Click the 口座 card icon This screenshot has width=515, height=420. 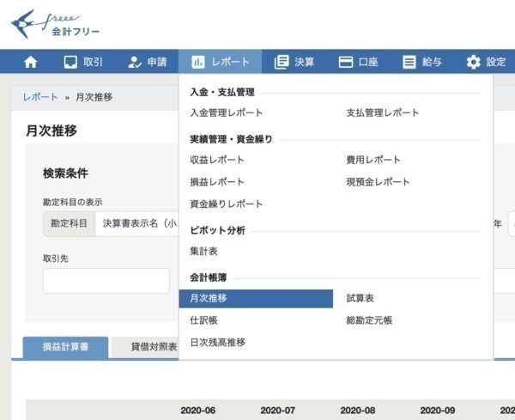(346, 62)
